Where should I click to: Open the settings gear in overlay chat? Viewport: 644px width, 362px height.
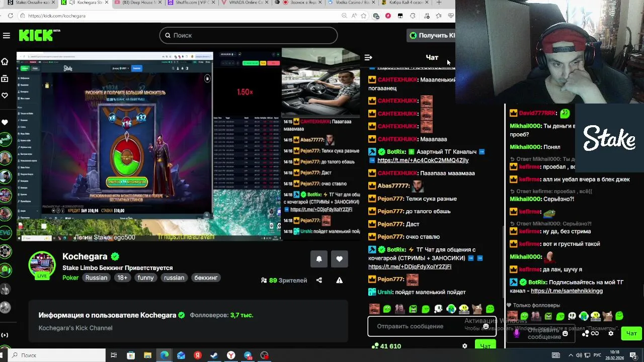tap(611, 333)
